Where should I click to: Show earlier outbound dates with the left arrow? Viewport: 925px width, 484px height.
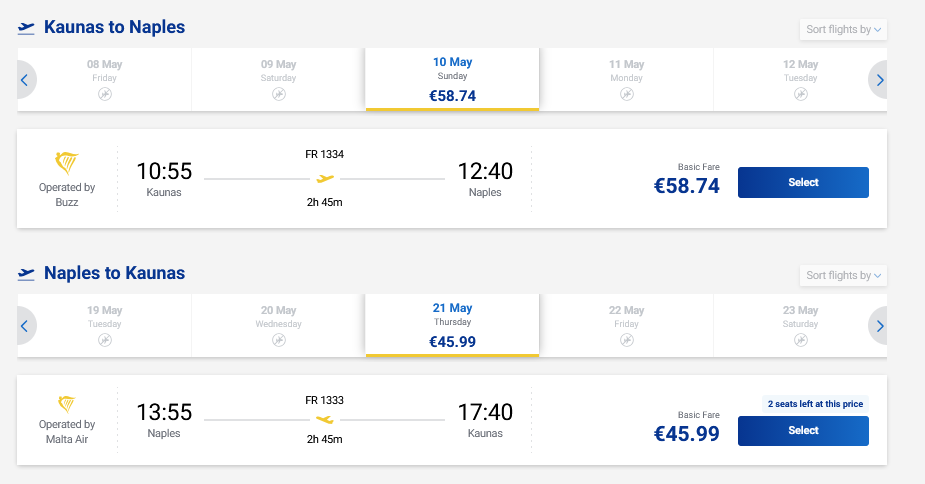(24, 80)
